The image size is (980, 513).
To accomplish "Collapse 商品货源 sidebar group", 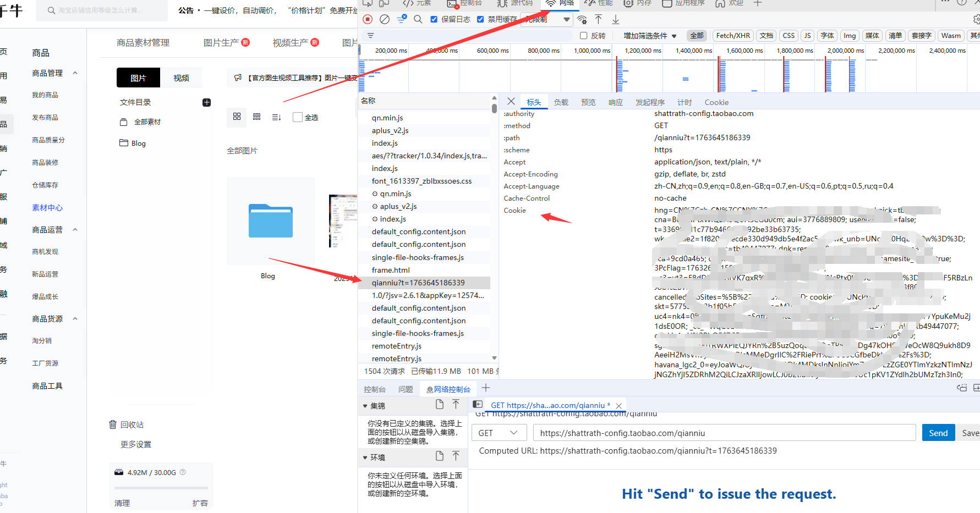I will click(75, 319).
